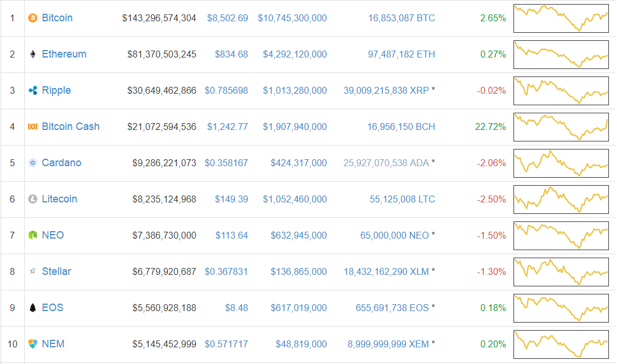
Task: Open the Ripple price sparkline chart
Action: [x=561, y=91]
